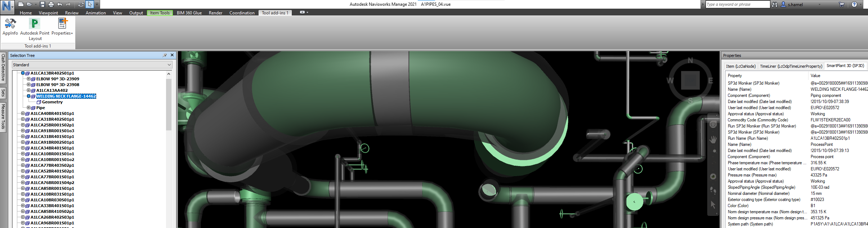Expand the A1LCA91BR001S01o3 node
The width and height of the screenshot is (868, 228).
tap(23, 131)
